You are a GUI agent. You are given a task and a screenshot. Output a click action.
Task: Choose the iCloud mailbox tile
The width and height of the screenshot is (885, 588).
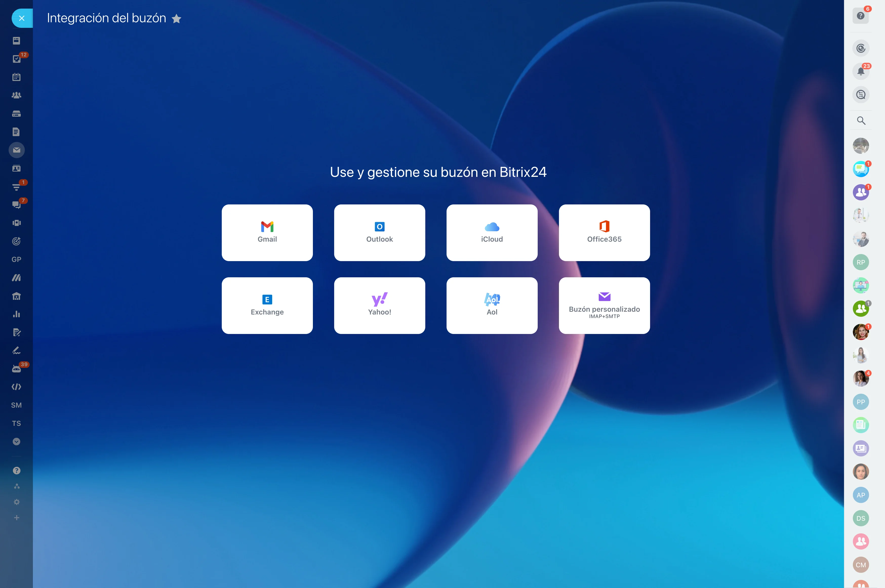491,233
